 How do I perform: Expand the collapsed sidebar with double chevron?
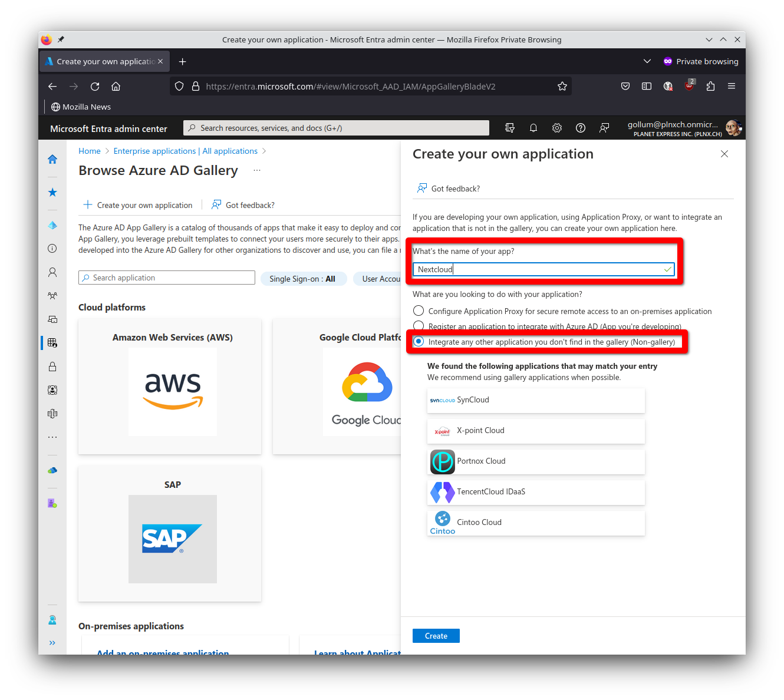[52, 643]
